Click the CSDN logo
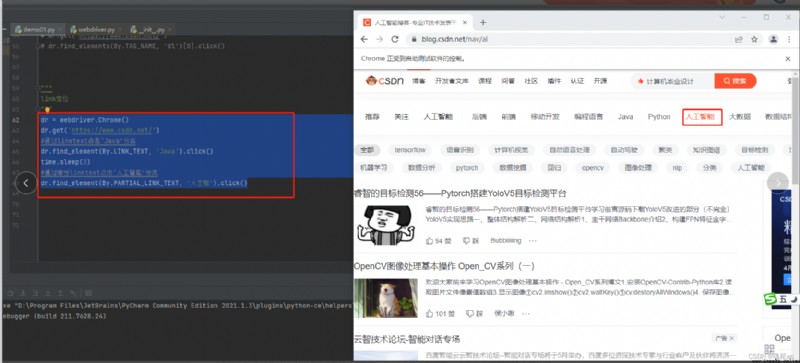Image resolution: width=800 pixels, height=363 pixels. point(385,81)
